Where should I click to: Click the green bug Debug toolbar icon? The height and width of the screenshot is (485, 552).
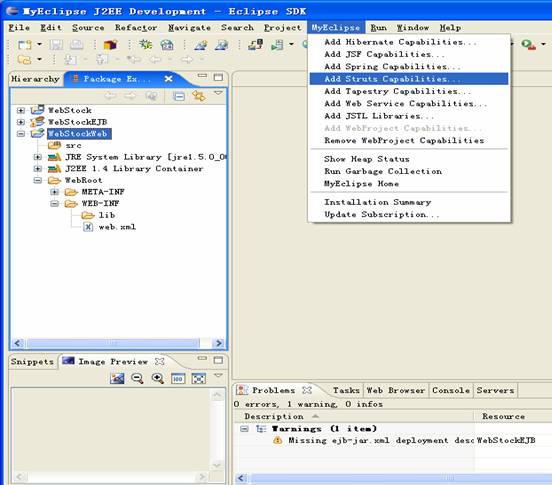click(145, 44)
